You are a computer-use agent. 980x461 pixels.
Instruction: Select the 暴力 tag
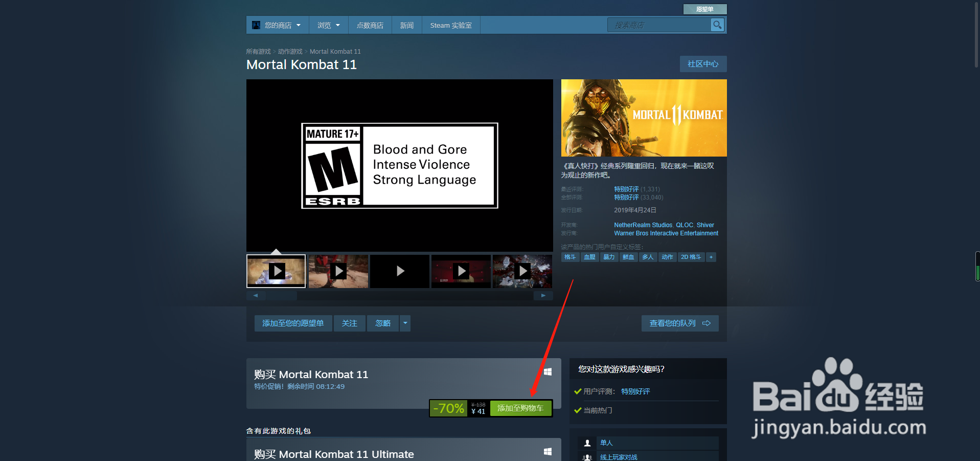[x=609, y=257]
